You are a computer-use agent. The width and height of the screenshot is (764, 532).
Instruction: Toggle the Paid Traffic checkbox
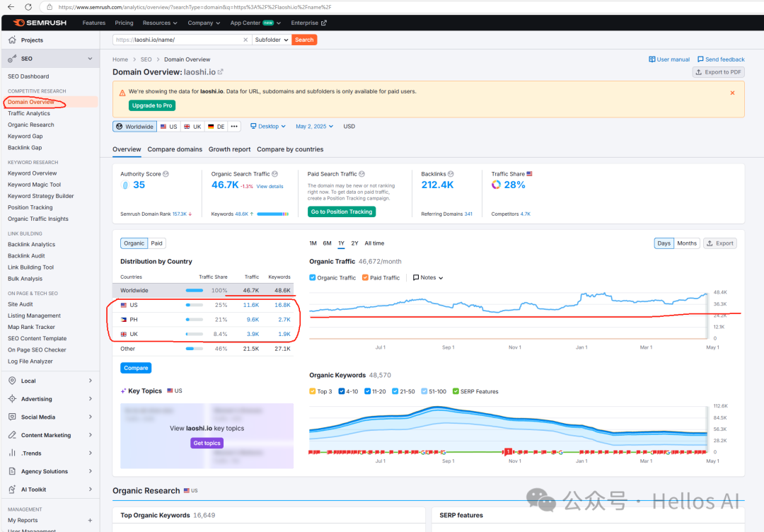pos(365,278)
